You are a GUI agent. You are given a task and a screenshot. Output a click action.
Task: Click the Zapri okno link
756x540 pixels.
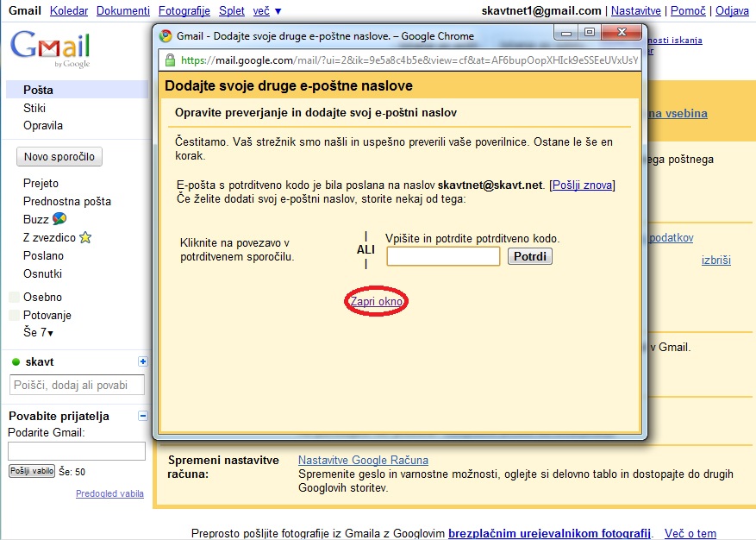tap(376, 302)
